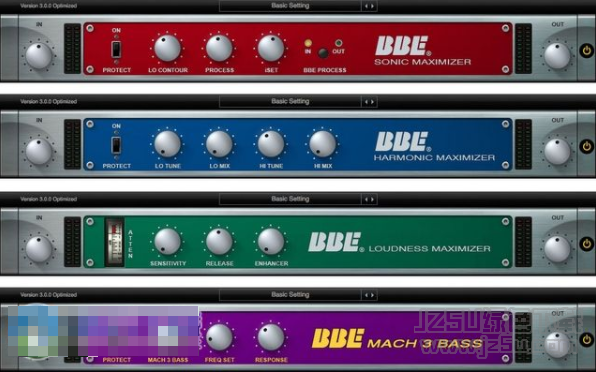Click the PROCESS knob on Sonic Maximizer
The width and height of the screenshot is (596, 372).
coord(219,48)
